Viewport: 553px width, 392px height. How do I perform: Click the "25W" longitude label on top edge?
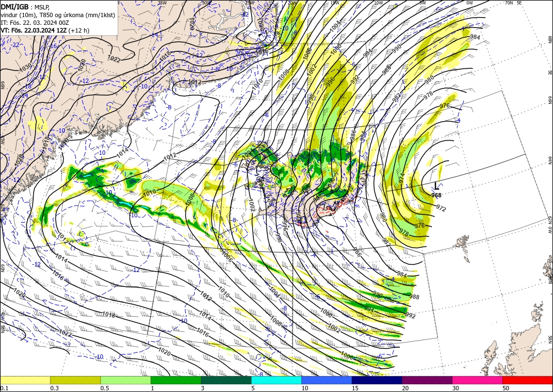249,3
